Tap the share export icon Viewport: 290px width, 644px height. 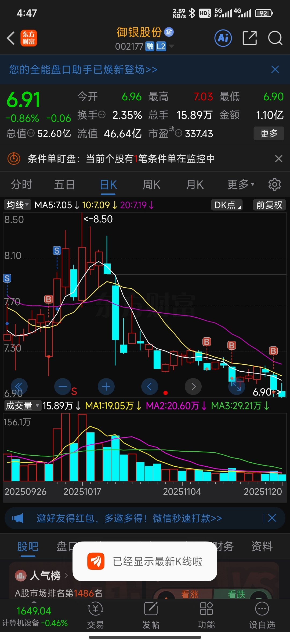tap(250, 38)
